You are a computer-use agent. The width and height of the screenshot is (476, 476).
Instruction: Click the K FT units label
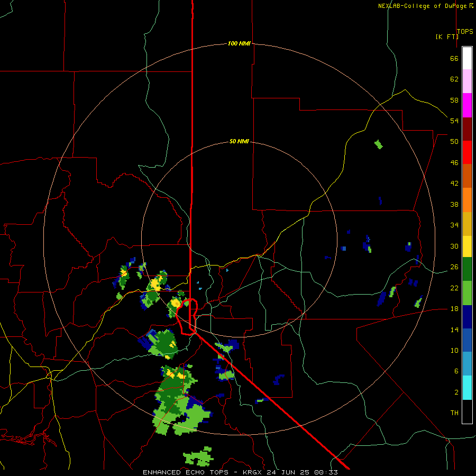[447, 36]
